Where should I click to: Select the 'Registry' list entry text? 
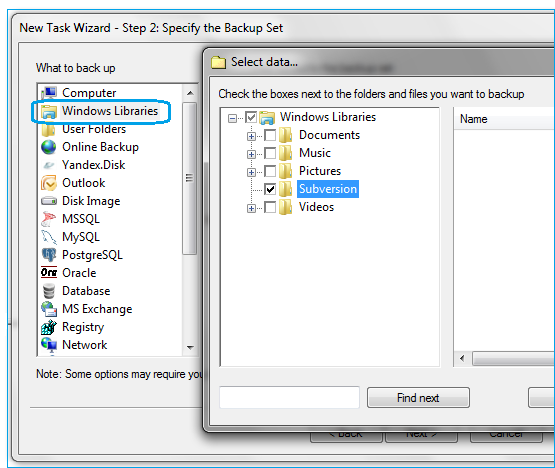[83, 327]
